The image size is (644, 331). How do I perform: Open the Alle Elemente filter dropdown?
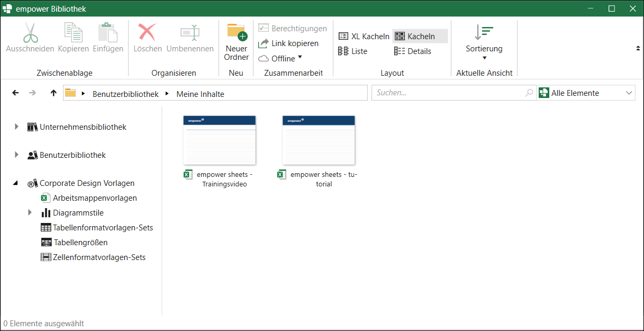586,93
